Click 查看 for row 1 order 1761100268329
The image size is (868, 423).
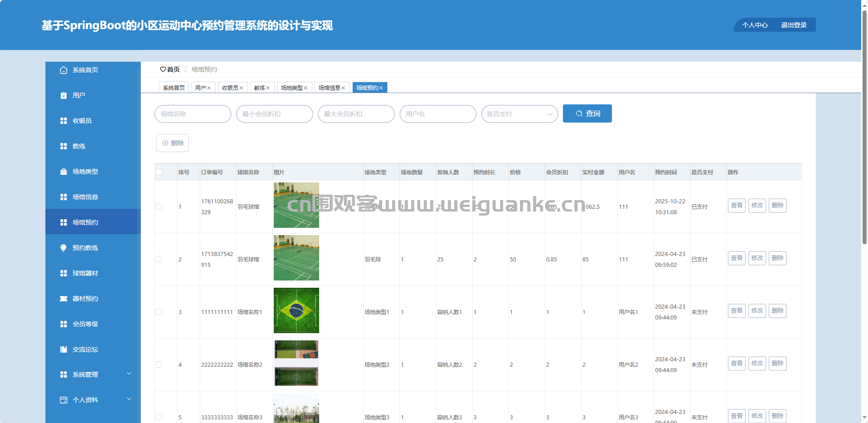pyautogui.click(x=737, y=206)
